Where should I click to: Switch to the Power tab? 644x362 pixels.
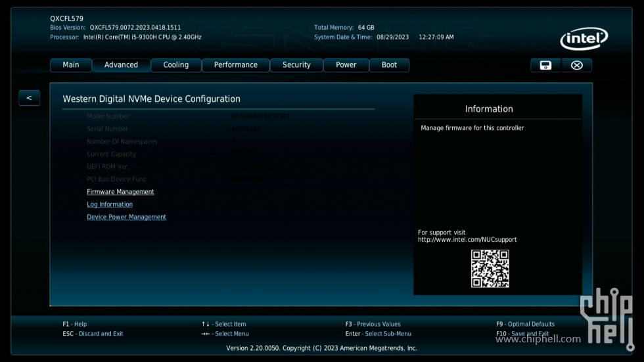click(x=346, y=65)
